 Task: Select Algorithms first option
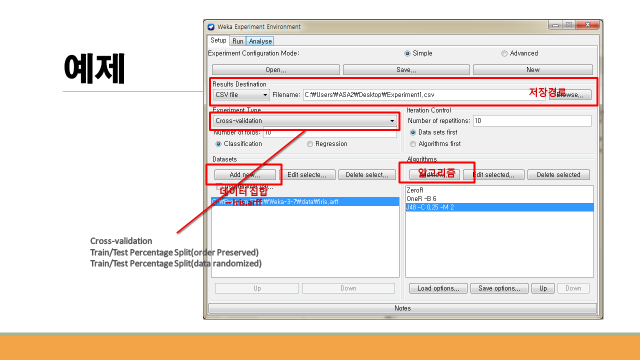[413, 144]
